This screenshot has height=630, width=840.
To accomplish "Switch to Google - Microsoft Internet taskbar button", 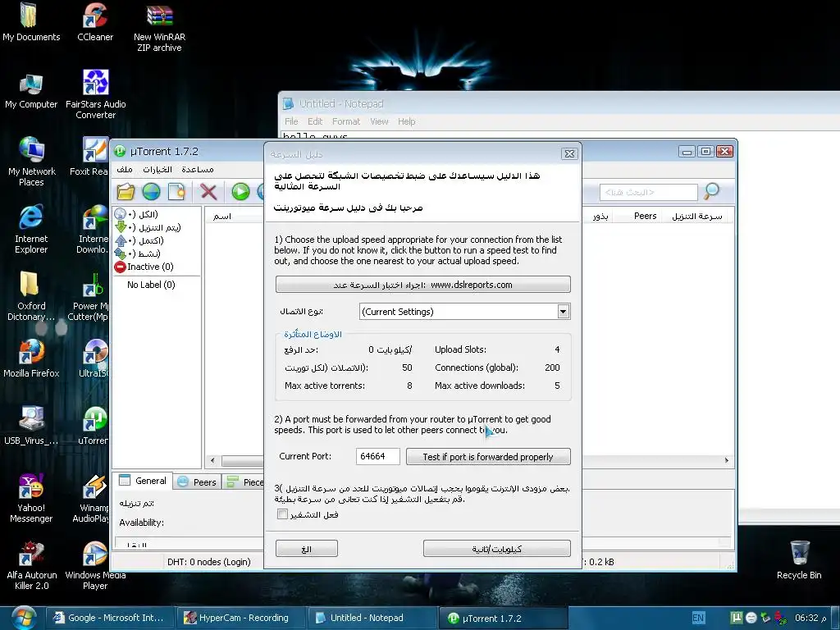I will 109,618.
